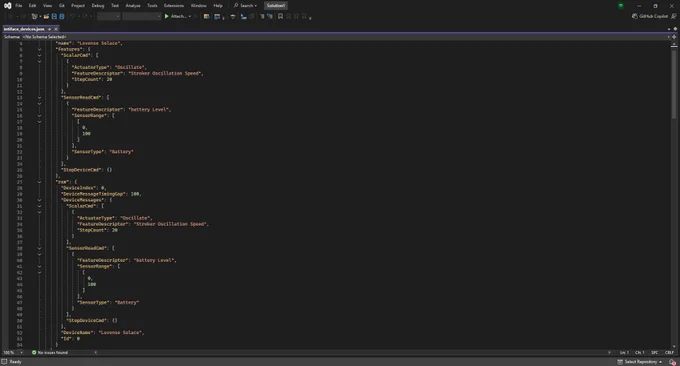Click the tab settings gear icon
This screenshot has width=680, height=366.
pos(675,29)
